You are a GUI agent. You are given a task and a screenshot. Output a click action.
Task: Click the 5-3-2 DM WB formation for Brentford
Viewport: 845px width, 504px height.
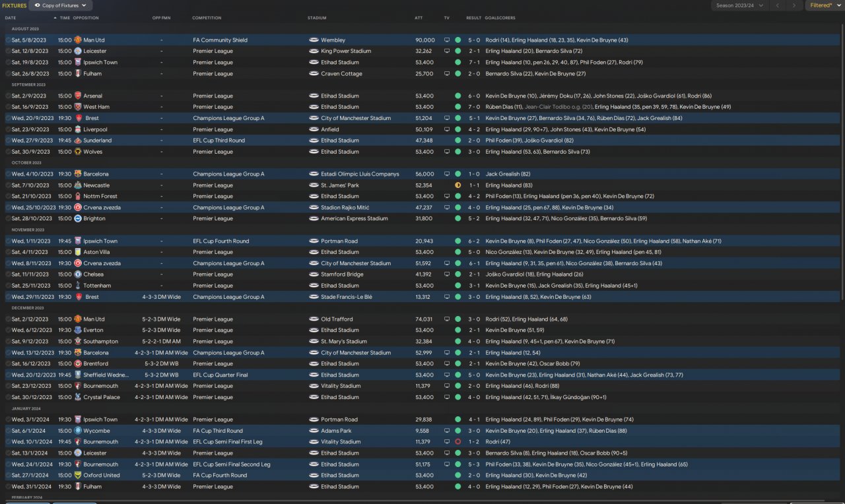pyautogui.click(x=160, y=363)
